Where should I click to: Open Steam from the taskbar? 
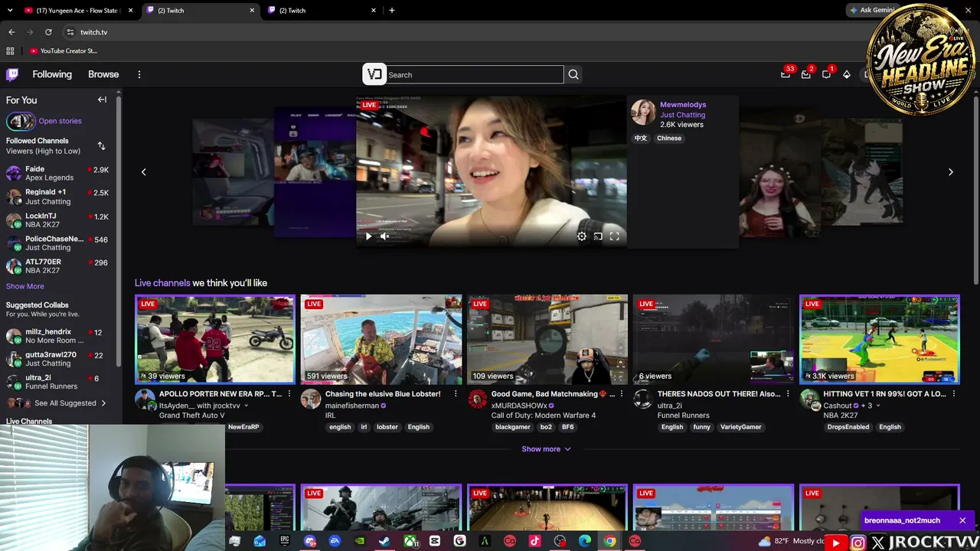[x=384, y=541]
